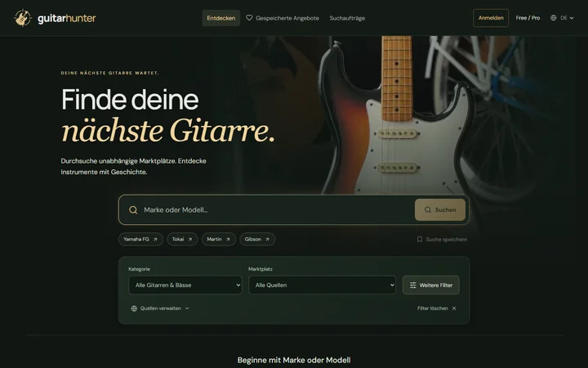Image resolution: width=588 pixels, height=368 pixels.
Task: Open the guitarhunter home link text
Action: point(67,18)
